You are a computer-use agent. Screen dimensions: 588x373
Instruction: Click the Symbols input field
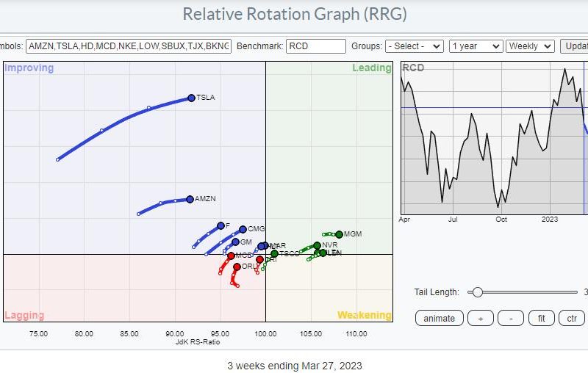point(129,46)
